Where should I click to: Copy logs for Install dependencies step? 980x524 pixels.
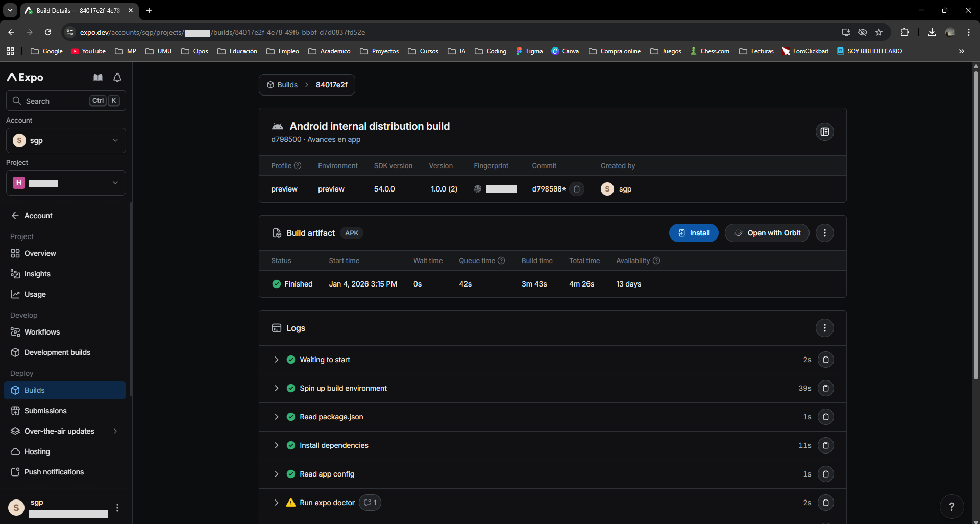click(825, 445)
